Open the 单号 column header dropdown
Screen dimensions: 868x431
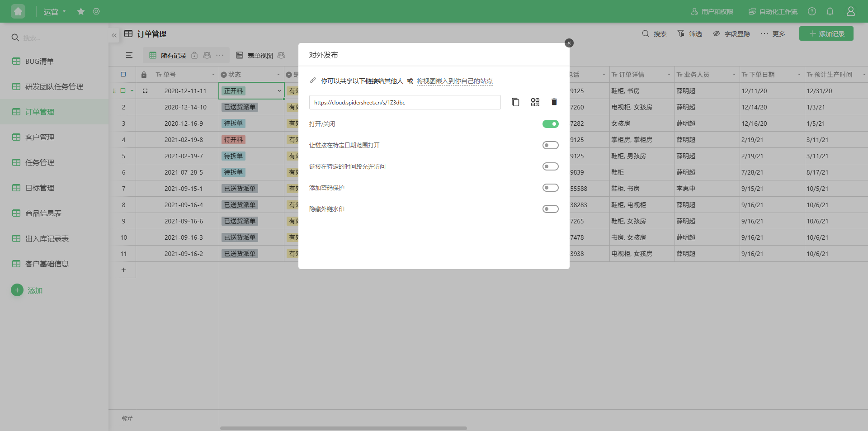(212, 74)
